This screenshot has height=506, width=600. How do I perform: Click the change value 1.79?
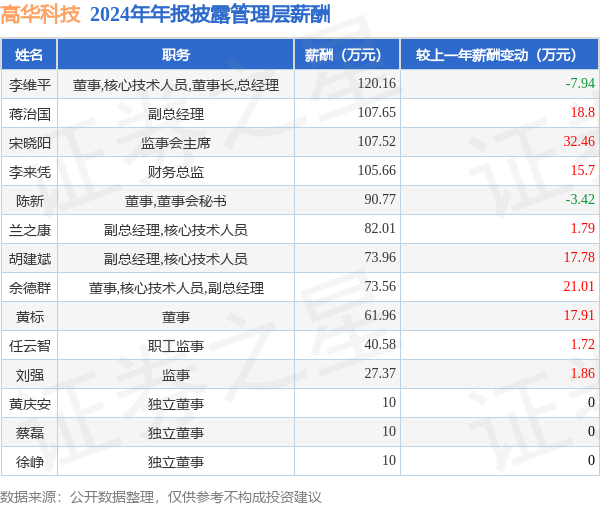[583, 228]
